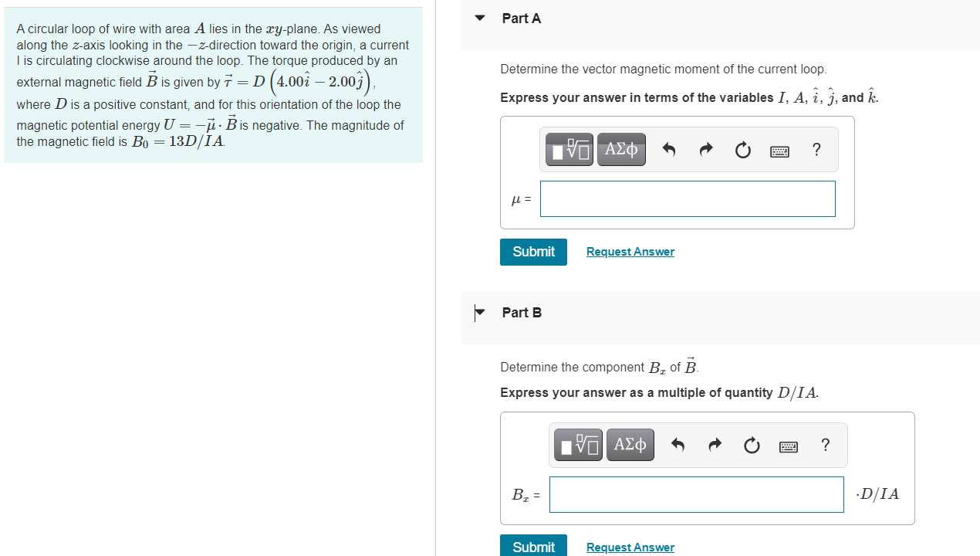Focus the μ answer input field

point(688,199)
